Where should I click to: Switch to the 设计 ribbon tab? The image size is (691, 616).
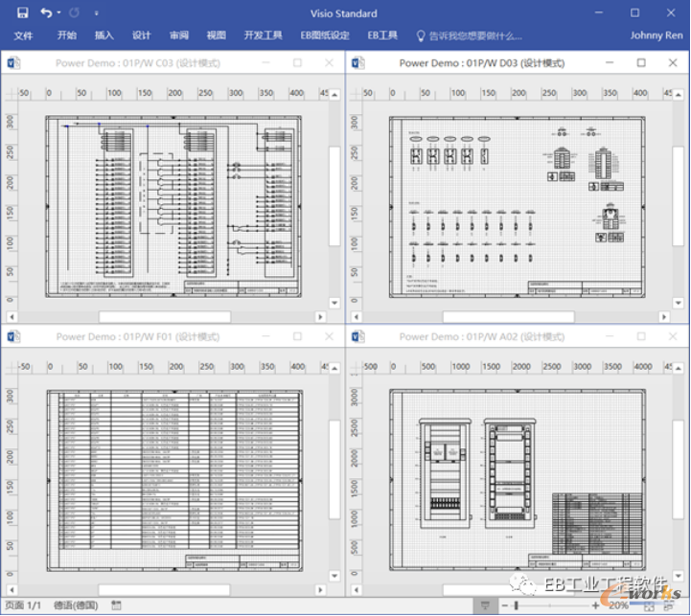[x=142, y=35]
